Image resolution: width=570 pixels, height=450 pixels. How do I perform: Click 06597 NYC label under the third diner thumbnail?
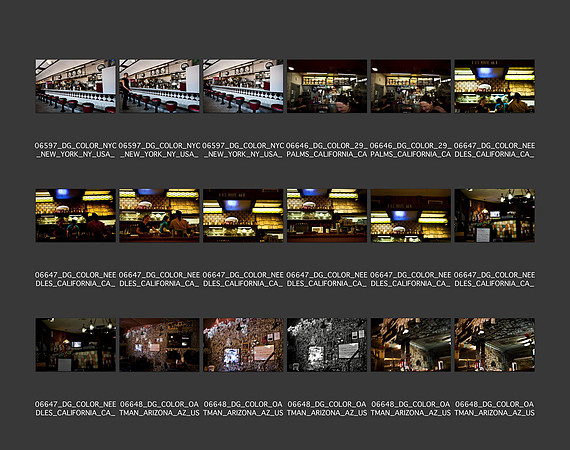(x=243, y=150)
